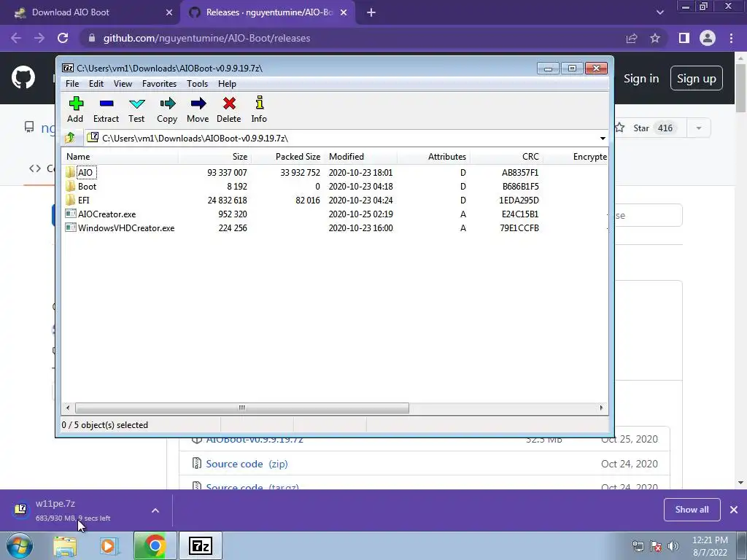Click the Chrome taskbar icon
Image resolution: width=747 pixels, height=560 pixels.
pos(155,545)
